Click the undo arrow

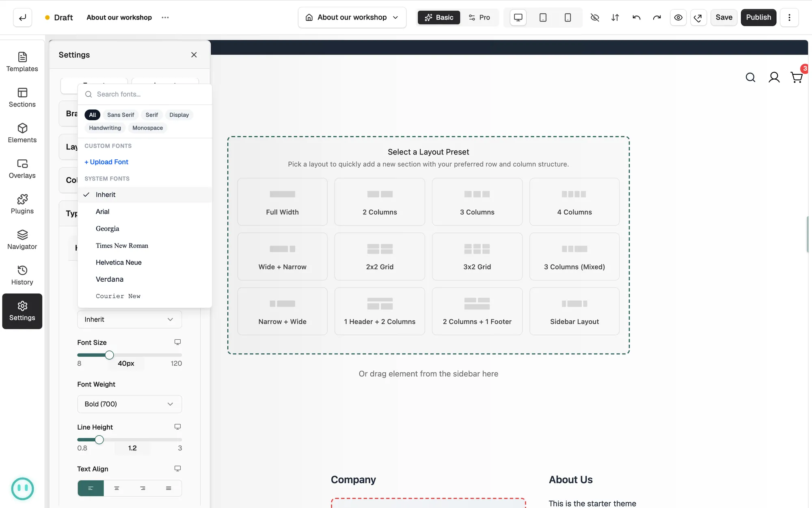636,17
